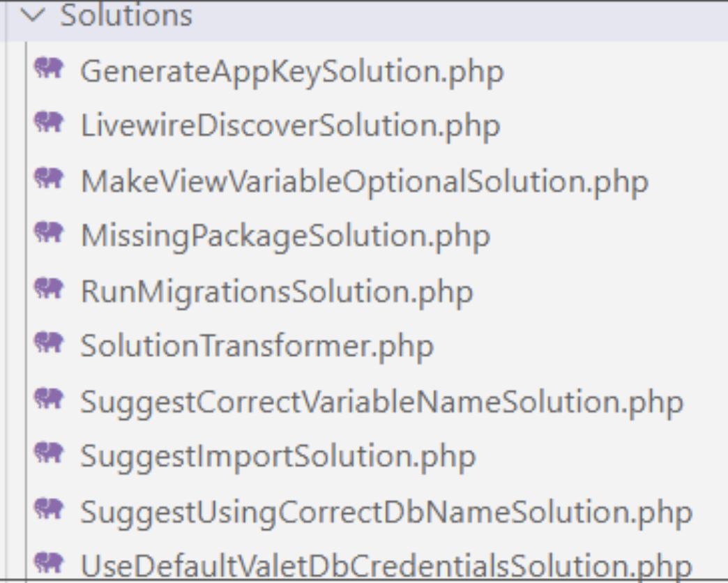Viewport: 728px width, 583px height.
Task: Open LivewireDiscoverSolution.php file
Action: [x=290, y=126]
